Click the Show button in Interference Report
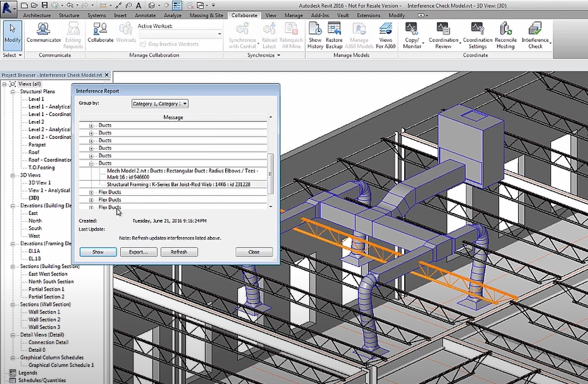 (x=98, y=252)
